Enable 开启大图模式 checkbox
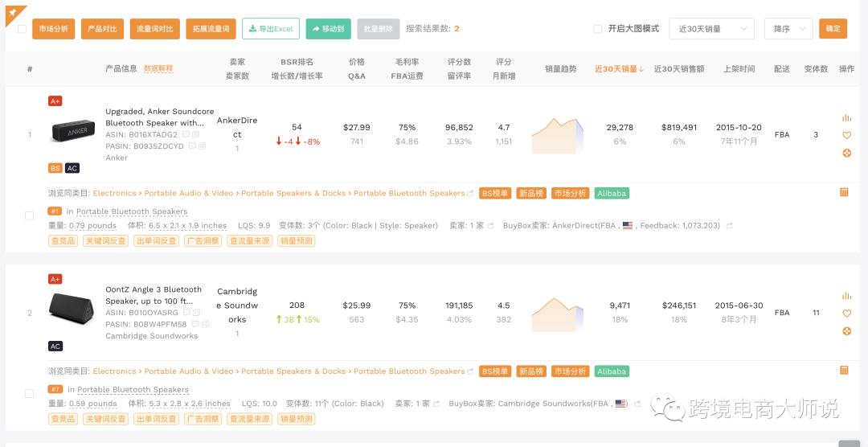This screenshot has width=868, height=447. coord(597,29)
